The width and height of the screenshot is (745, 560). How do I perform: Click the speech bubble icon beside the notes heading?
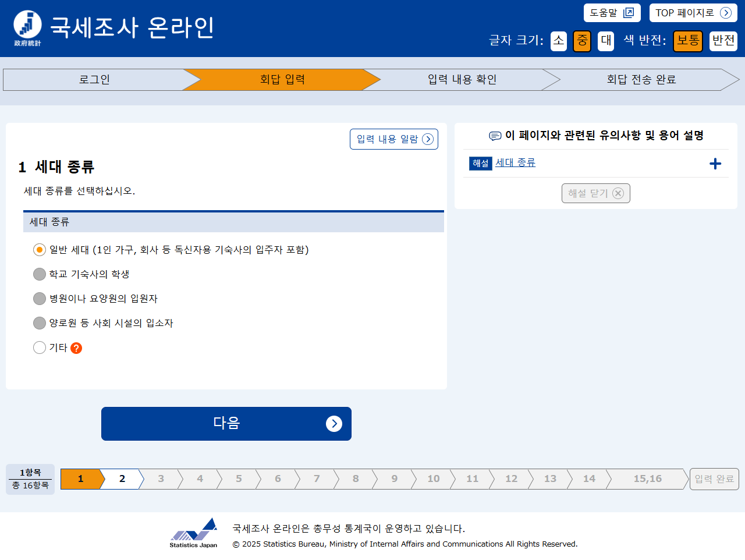[x=495, y=136]
